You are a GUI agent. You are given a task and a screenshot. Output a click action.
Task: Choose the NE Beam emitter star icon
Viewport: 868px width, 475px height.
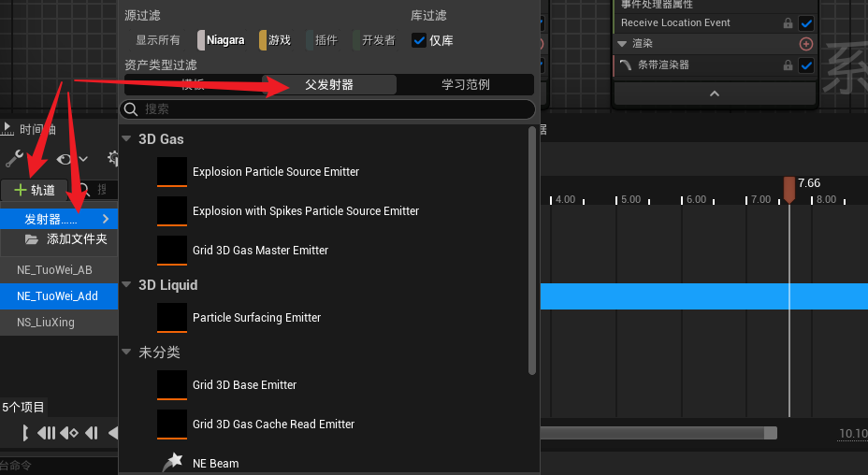coord(172,462)
